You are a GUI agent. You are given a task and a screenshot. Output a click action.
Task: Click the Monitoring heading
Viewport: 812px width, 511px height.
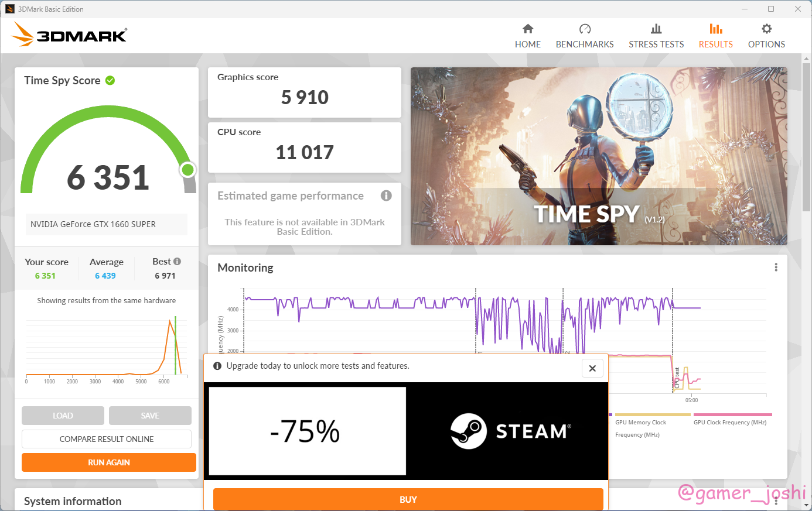pos(245,267)
